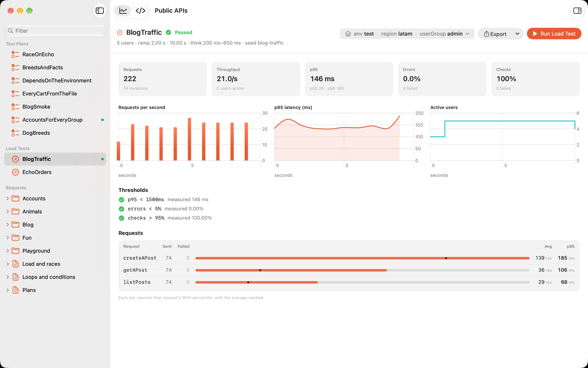The width and height of the screenshot is (588, 368).
Task: Expand the Accounts folder
Action: 8,198
